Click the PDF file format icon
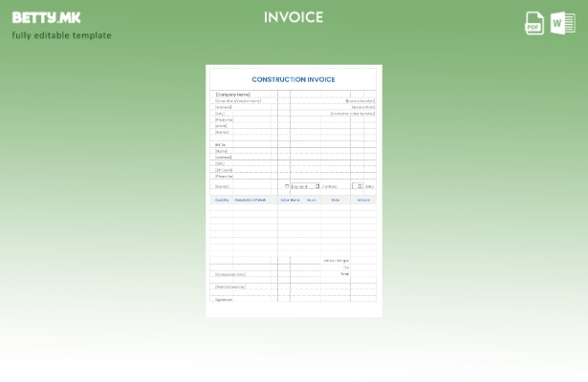Screen dimensions: 588x382 [x=534, y=24]
